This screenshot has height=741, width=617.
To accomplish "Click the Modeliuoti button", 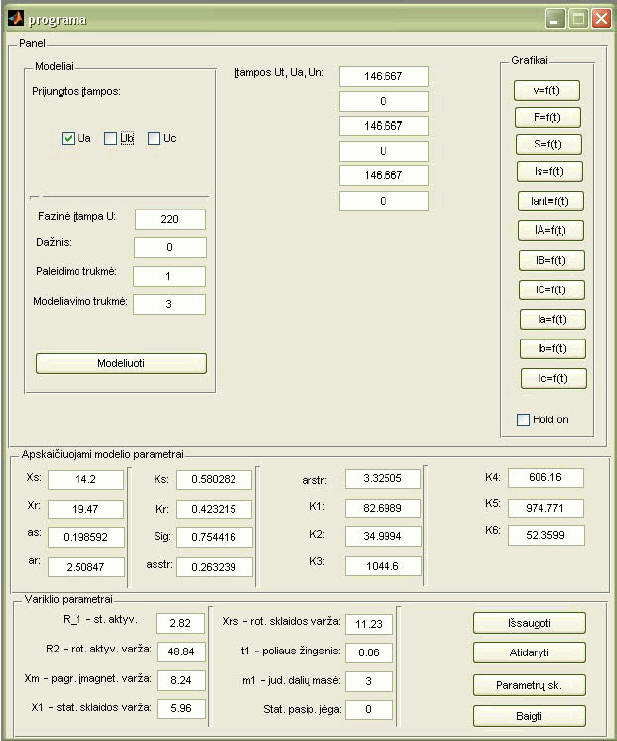I will (121, 363).
